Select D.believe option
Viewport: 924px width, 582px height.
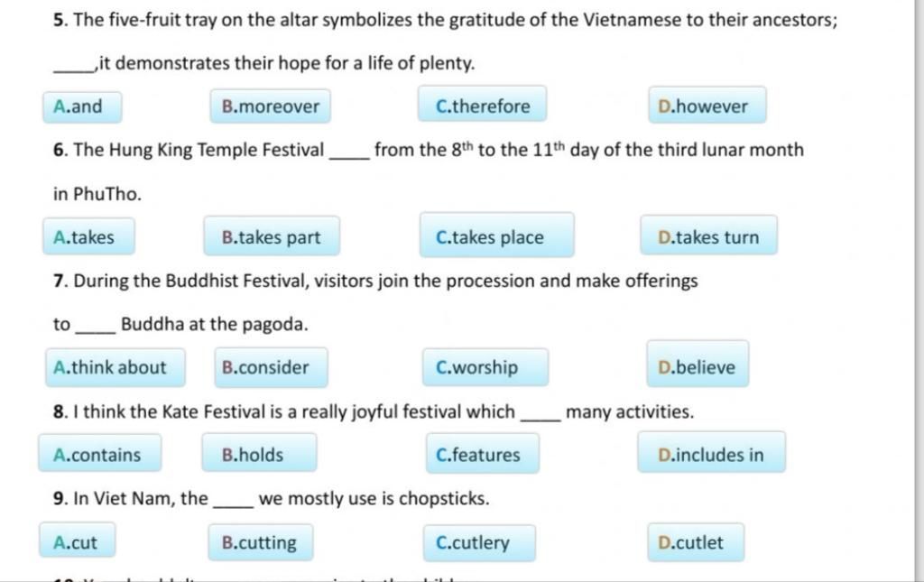click(698, 364)
